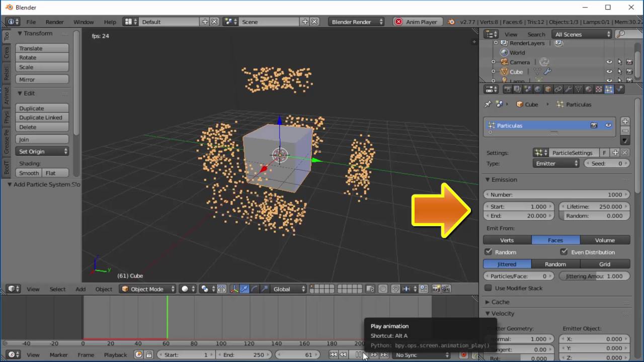
Task: Click the add particle system plus button
Action: (625, 122)
